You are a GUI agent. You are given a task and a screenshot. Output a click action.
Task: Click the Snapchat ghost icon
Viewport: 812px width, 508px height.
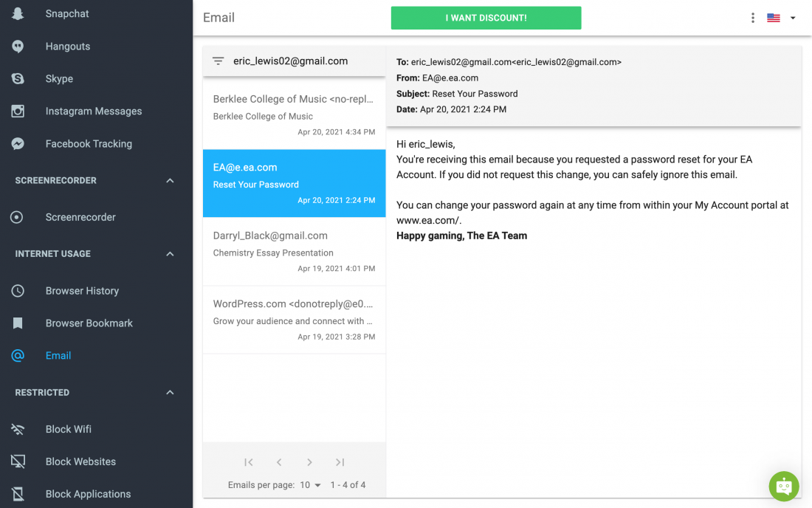[x=18, y=13]
